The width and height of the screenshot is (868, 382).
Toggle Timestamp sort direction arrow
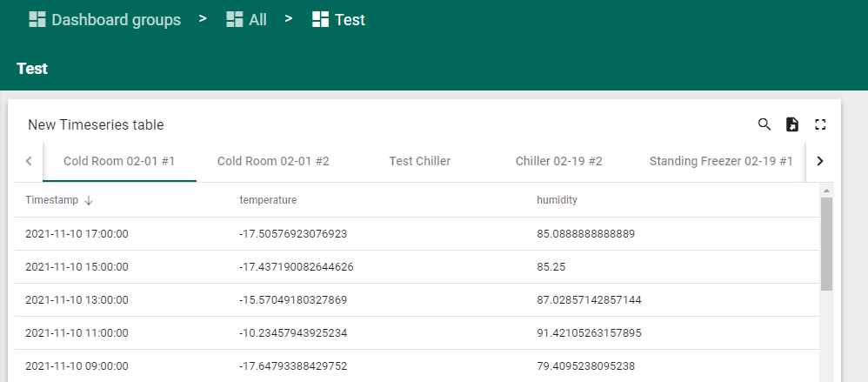(89, 200)
